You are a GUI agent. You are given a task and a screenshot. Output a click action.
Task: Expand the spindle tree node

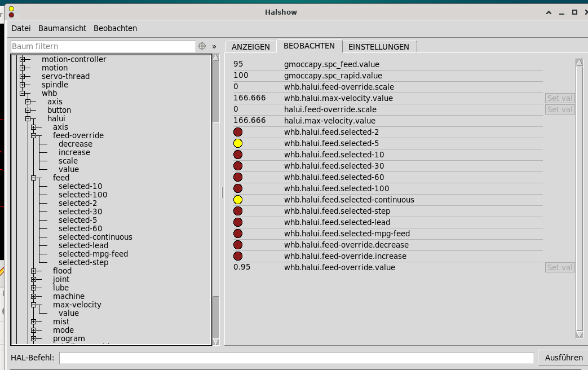point(23,85)
